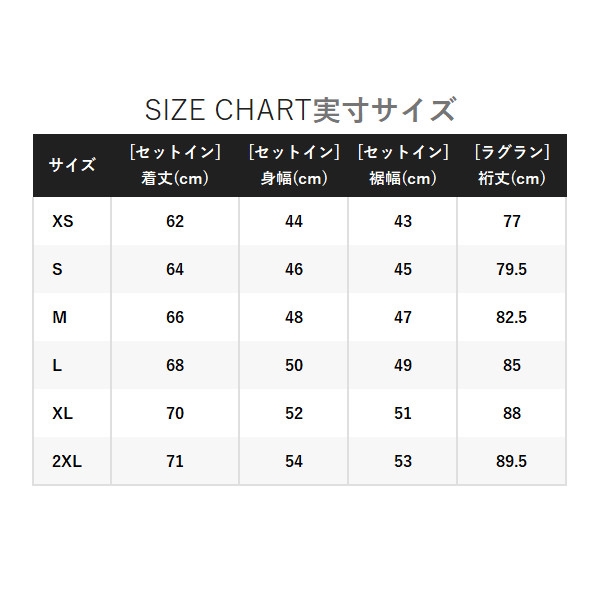Click the 身幅(cm) column header
Viewport: 600px width, 600px height.
point(294,165)
